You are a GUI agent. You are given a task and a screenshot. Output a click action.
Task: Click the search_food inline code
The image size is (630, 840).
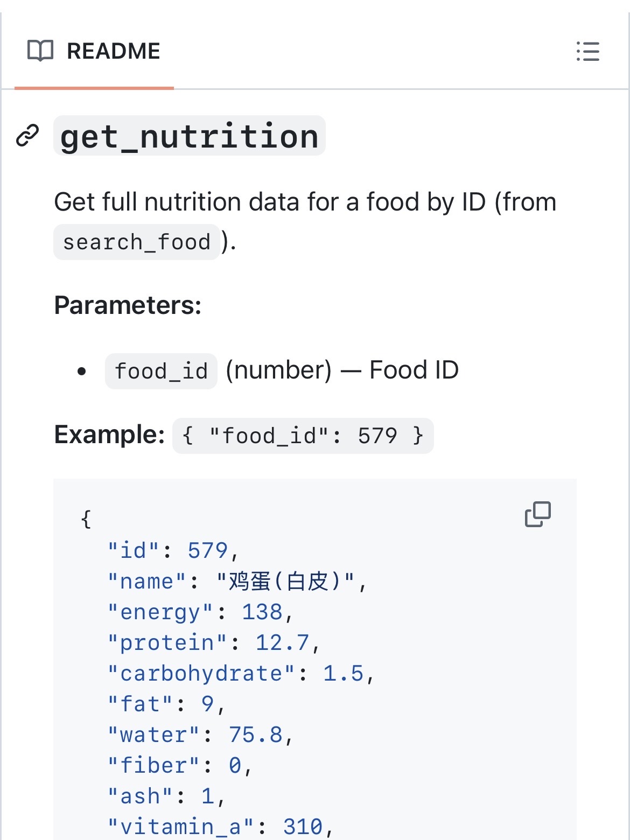(136, 242)
